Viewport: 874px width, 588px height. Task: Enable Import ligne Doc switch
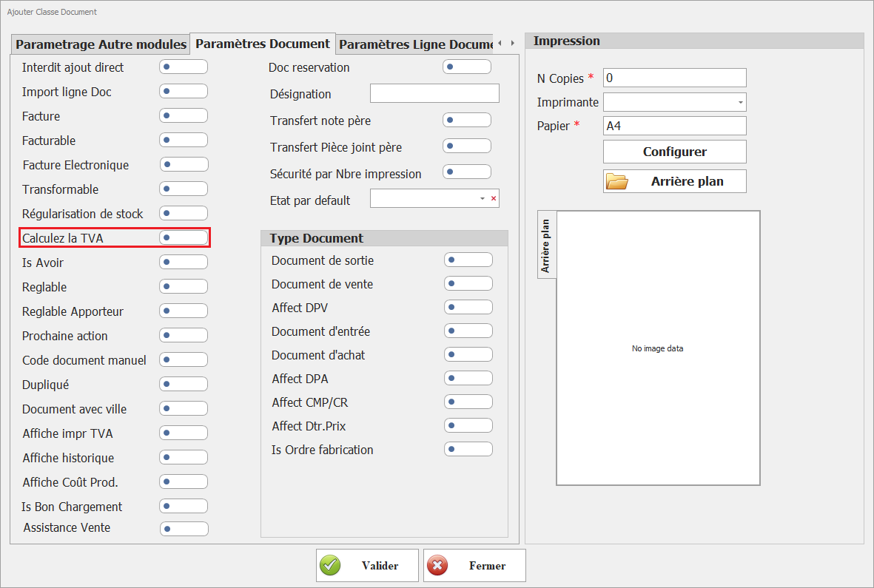(184, 91)
